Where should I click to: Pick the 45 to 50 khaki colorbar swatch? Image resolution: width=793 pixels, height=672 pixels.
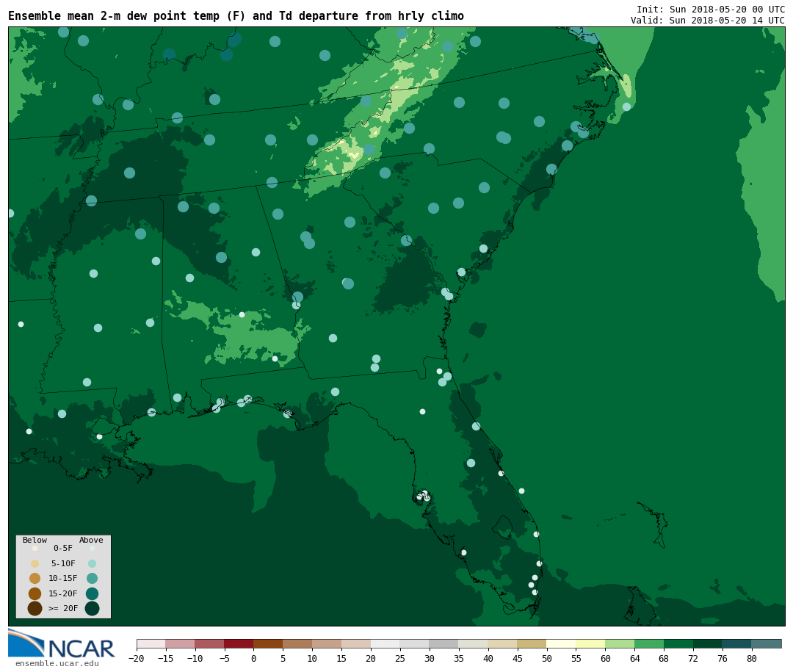532,643
